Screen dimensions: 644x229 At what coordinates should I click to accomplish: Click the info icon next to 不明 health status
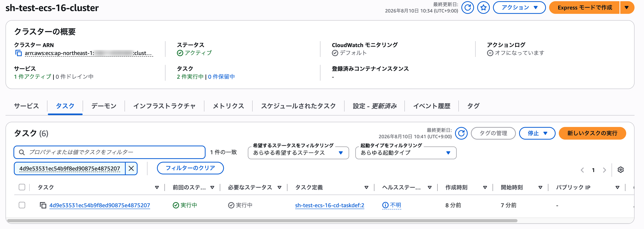tap(385, 205)
